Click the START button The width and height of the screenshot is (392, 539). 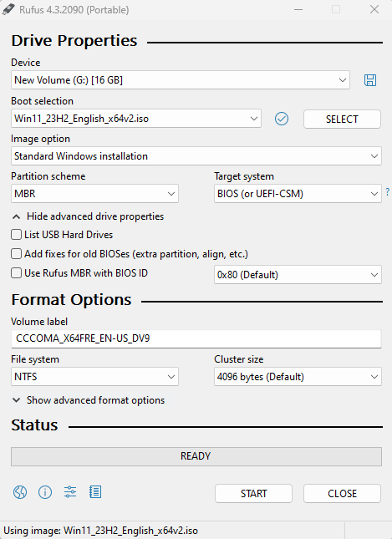253,493
